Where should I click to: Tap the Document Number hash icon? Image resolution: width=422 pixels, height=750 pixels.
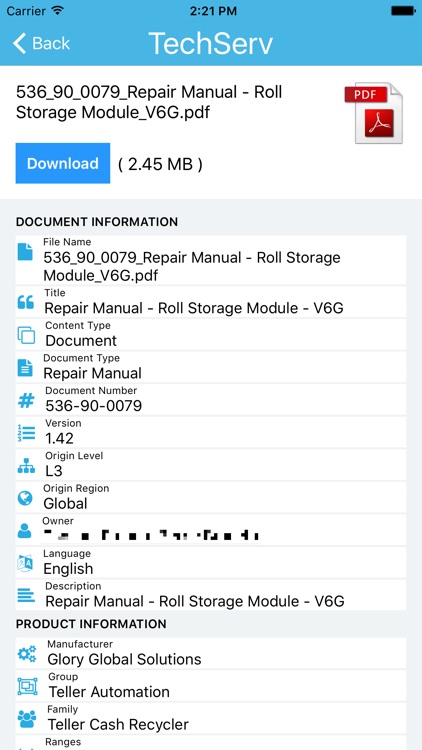tap(26, 400)
